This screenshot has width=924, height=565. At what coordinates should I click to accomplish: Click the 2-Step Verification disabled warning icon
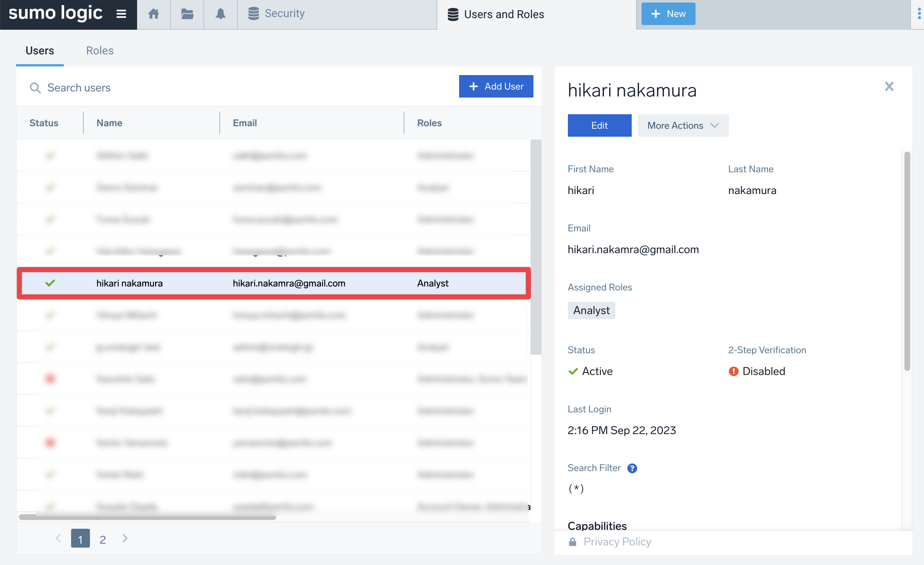[733, 371]
